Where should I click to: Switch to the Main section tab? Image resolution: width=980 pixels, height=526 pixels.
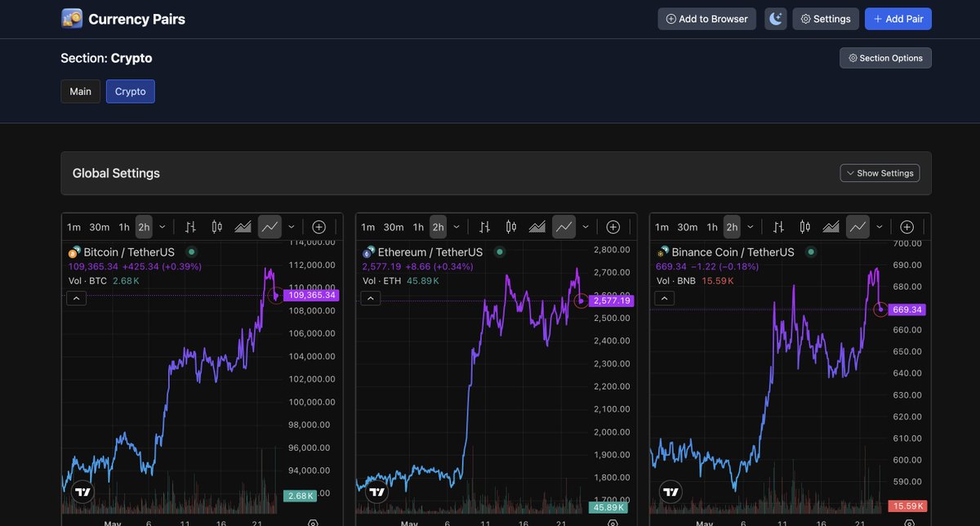(81, 91)
